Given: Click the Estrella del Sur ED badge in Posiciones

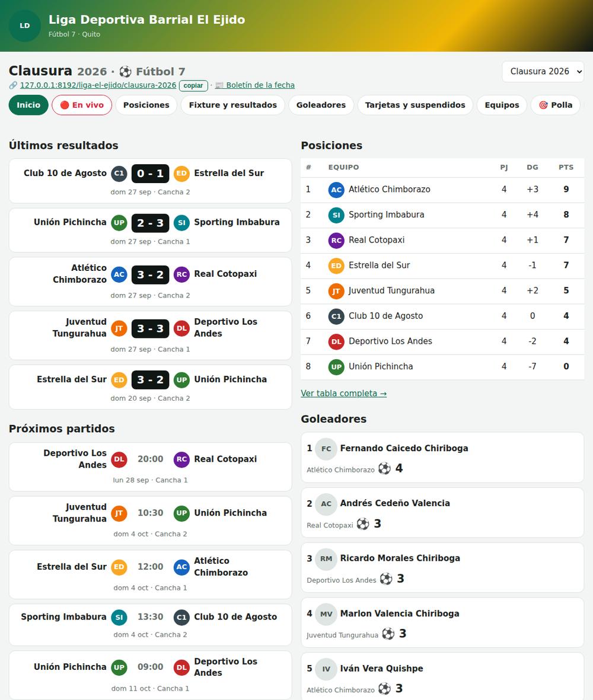Looking at the screenshot, I should pos(336,266).
